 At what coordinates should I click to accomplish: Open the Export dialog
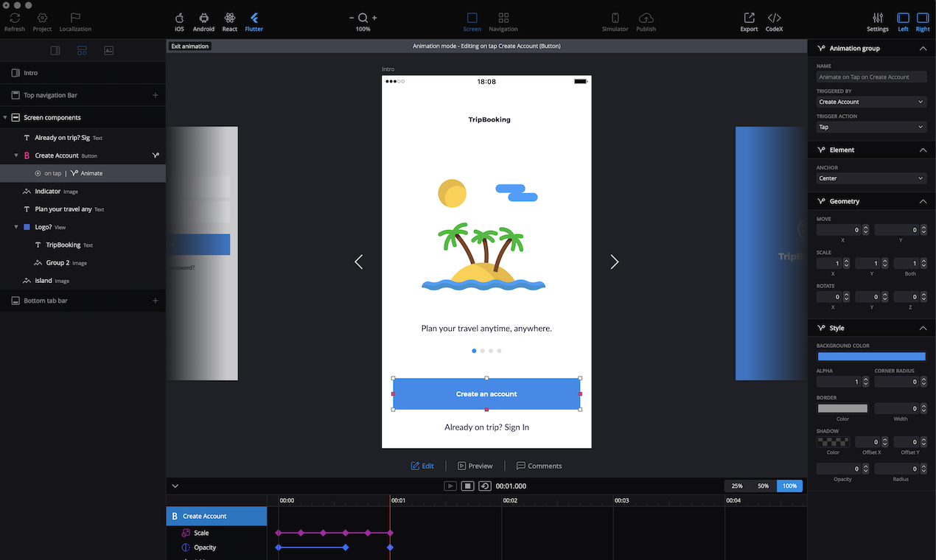(x=748, y=21)
